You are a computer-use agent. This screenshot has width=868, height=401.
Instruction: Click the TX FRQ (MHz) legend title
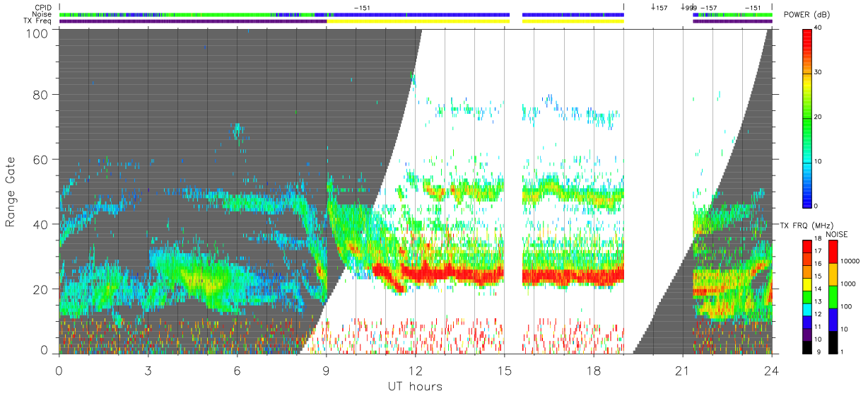pyautogui.click(x=806, y=225)
